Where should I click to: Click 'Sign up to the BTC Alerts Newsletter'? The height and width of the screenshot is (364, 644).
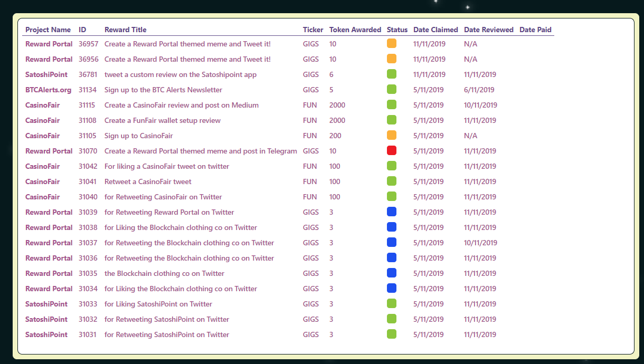pos(164,90)
